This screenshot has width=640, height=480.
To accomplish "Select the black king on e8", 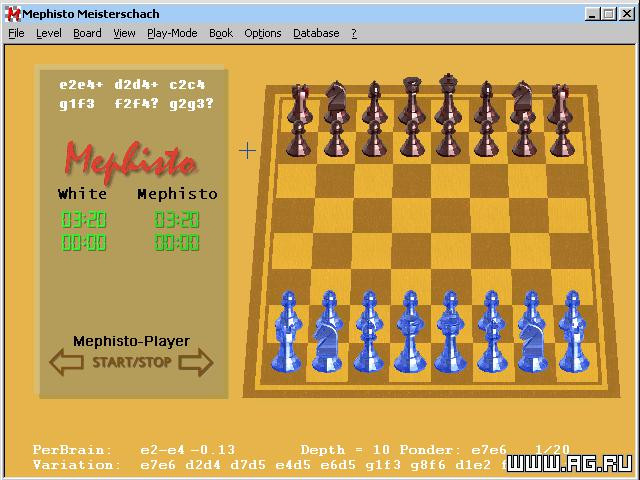I will click(448, 100).
